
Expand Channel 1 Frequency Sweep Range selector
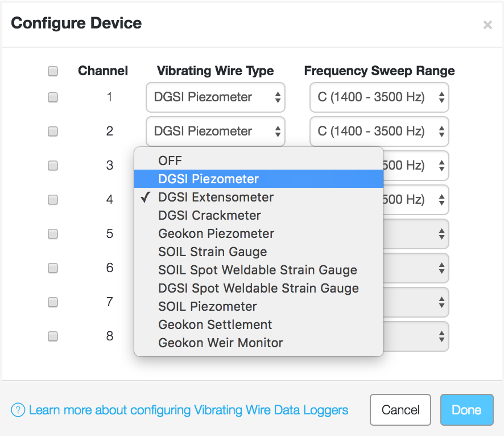point(379,97)
